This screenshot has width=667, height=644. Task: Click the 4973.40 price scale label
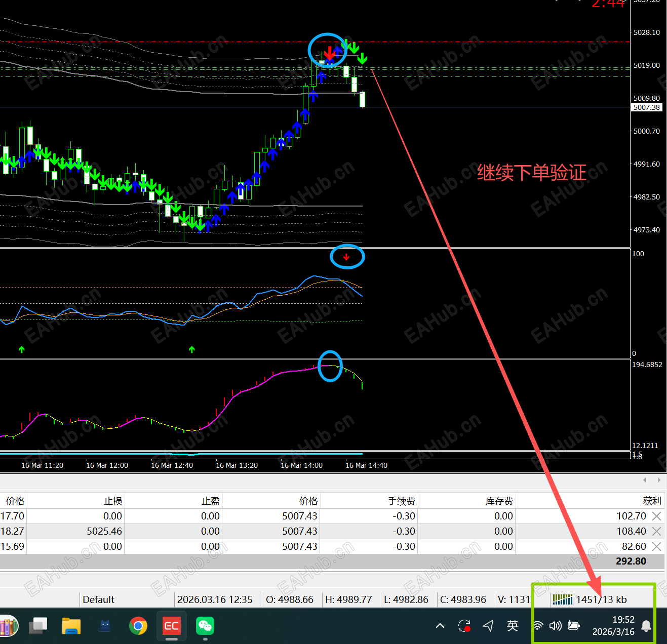point(647,230)
